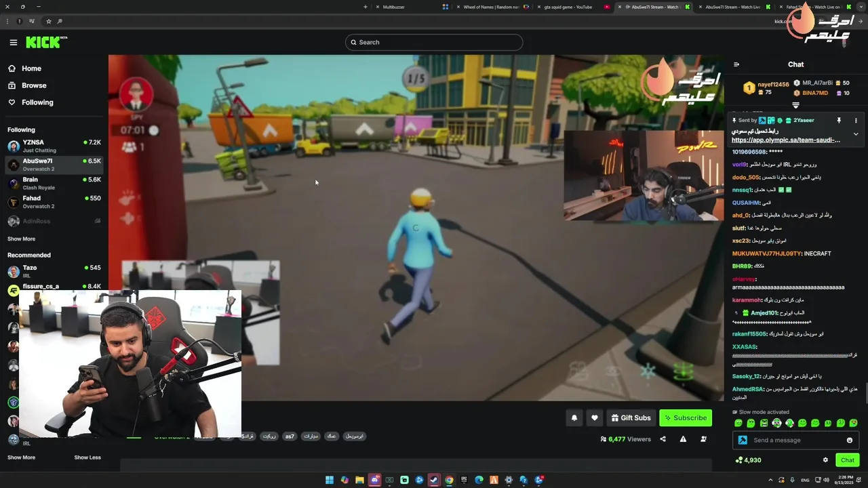Image resolution: width=868 pixels, height=488 pixels.
Task: Insert the last emote with heart eyes
Action: point(854,423)
